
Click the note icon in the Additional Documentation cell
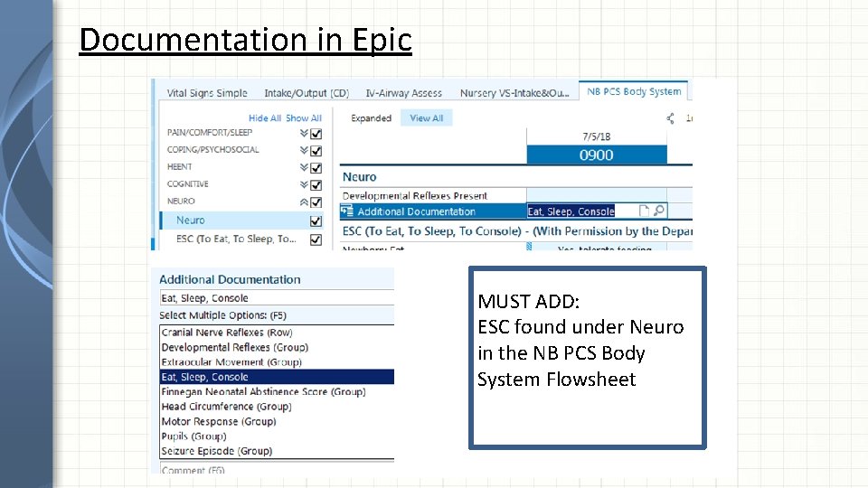coord(644,211)
